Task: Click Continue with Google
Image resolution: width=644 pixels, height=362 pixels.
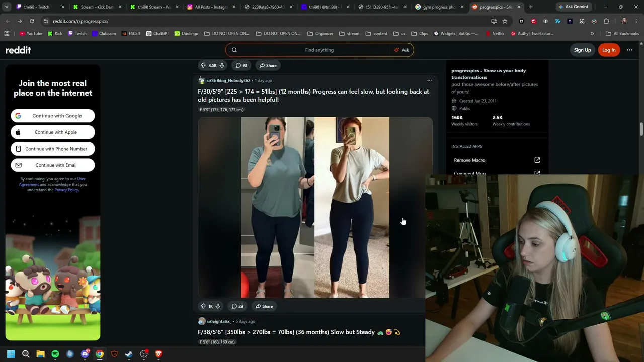Action: 53,116
